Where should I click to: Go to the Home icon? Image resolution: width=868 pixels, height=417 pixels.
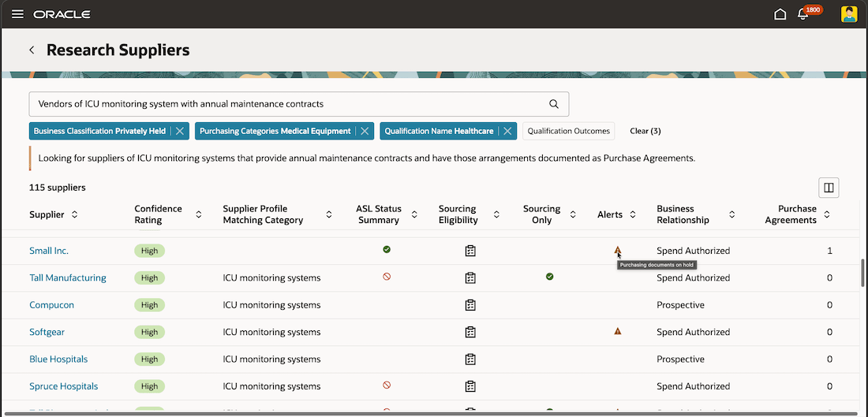pos(780,14)
